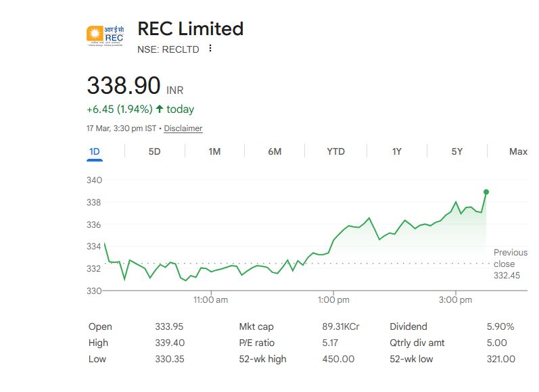The image size is (539, 392).
Task: Select the 1D time range tab
Action: coord(95,151)
